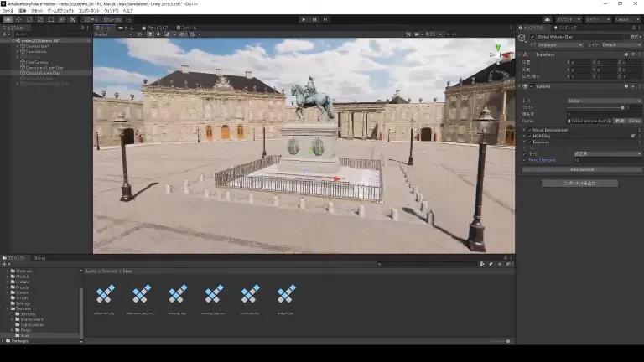The image size is (644, 362).
Task: Open the Layers dropdown in toolbar
Action: [x=598, y=19]
